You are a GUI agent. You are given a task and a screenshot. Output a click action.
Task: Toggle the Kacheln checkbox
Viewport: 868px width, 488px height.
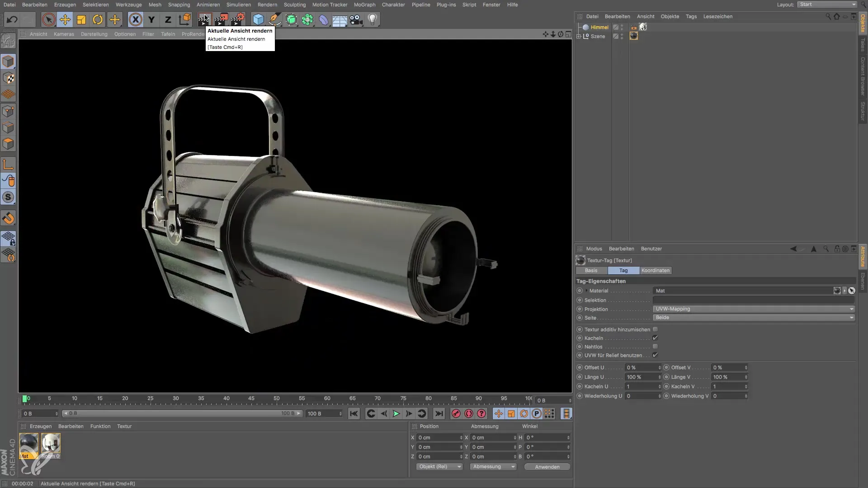click(x=655, y=338)
